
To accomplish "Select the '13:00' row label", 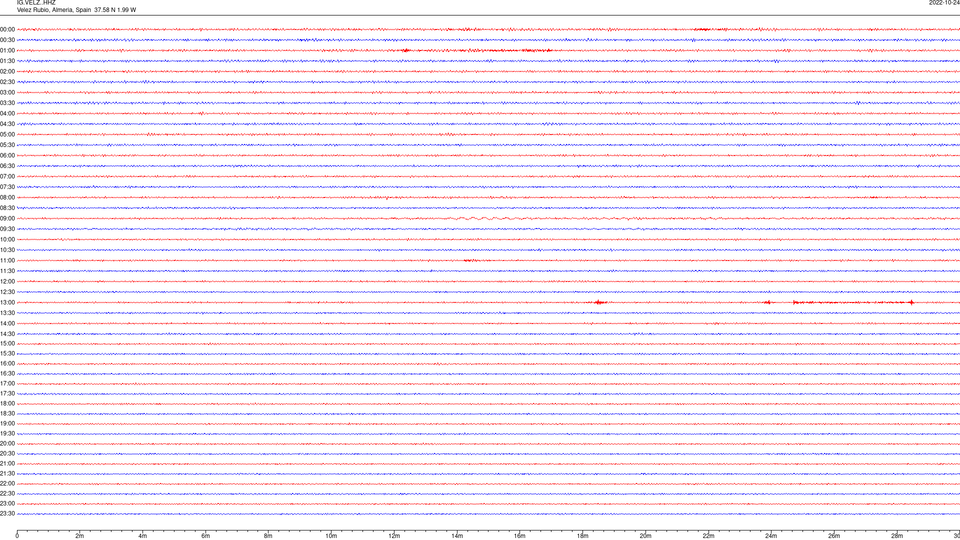I will [7, 302].
